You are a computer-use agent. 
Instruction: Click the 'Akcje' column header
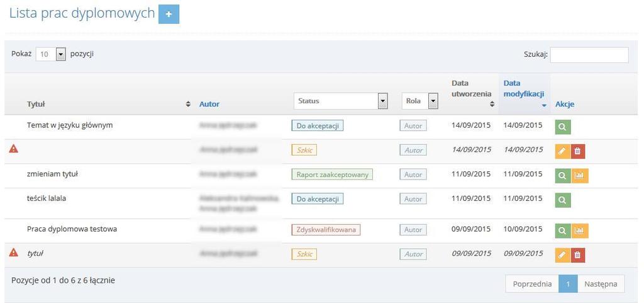pyautogui.click(x=565, y=104)
